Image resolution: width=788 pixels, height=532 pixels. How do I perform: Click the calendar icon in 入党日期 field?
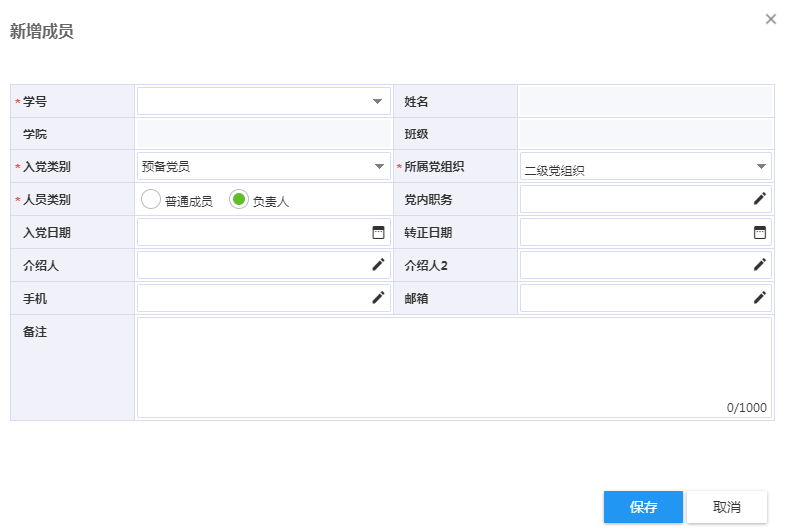(x=378, y=232)
